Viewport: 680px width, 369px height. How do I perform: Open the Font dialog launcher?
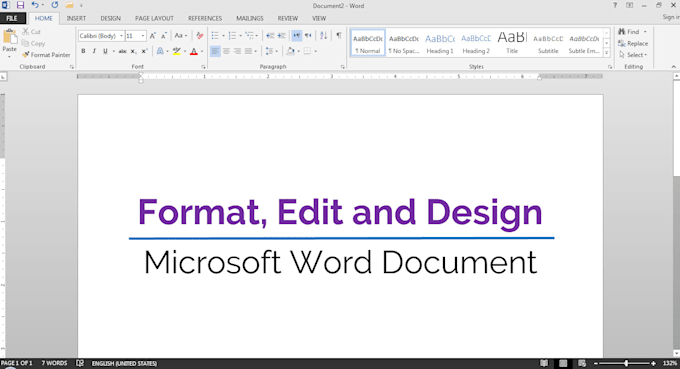[203, 67]
